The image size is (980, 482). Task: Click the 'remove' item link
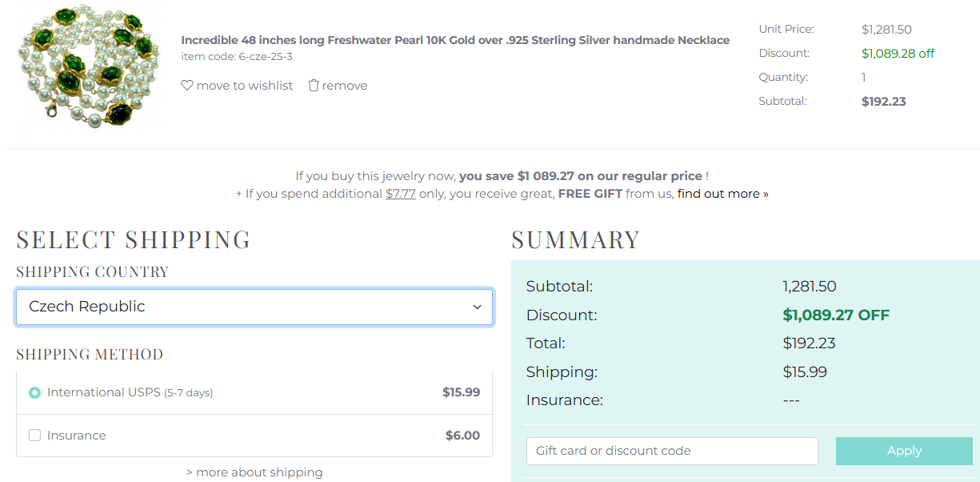tap(345, 86)
